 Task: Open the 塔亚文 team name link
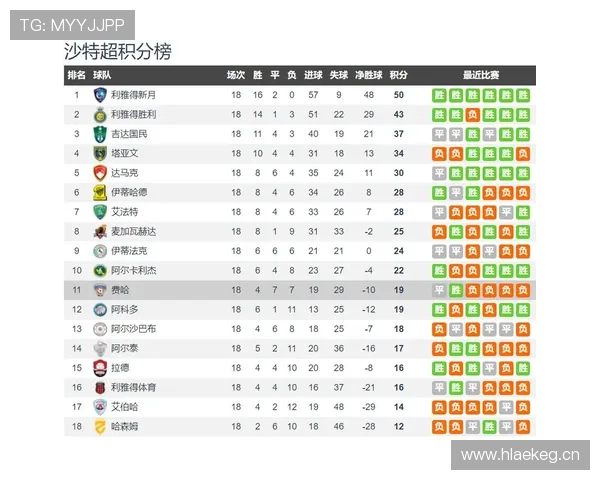125,153
